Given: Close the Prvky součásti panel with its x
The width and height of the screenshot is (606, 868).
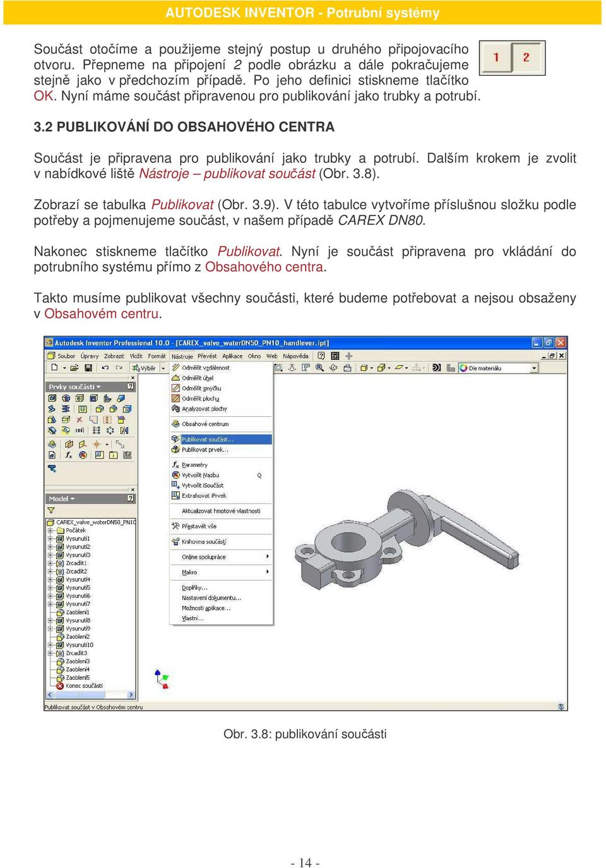Looking at the screenshot, I should [x=133, y=378].
